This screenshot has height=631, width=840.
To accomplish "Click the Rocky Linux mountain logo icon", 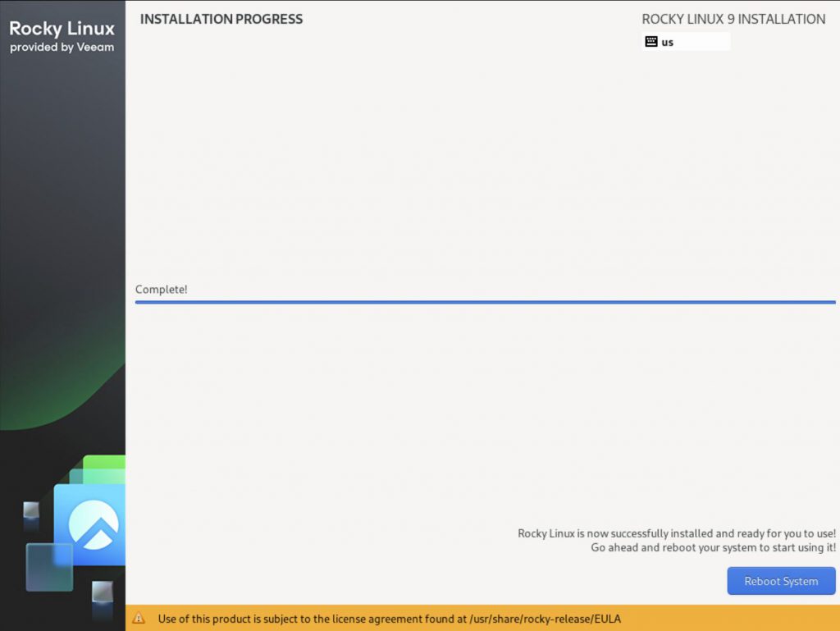I will (94, 525).
